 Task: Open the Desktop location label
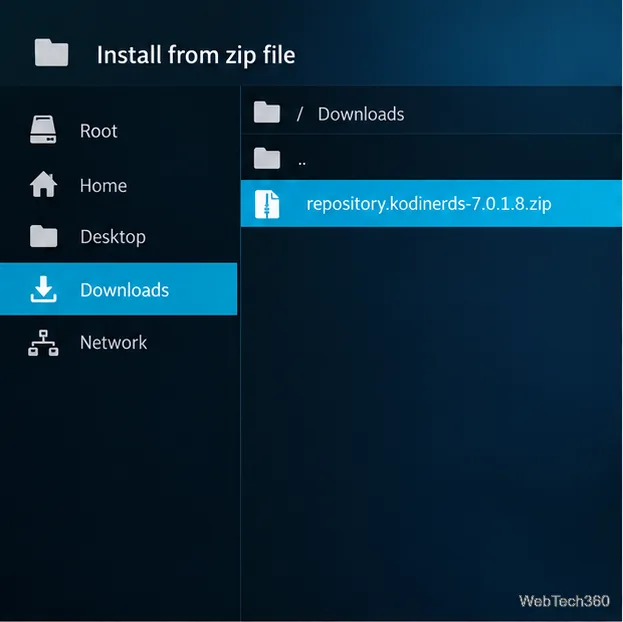113,237
